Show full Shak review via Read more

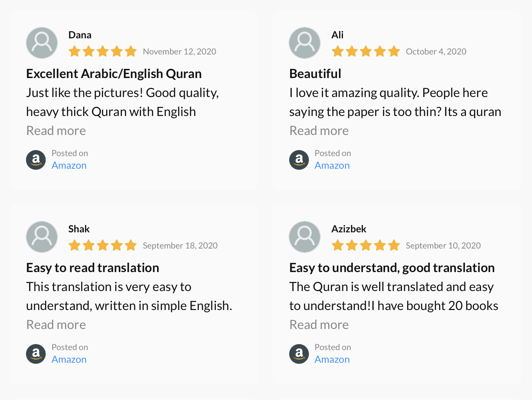[56, 325]
